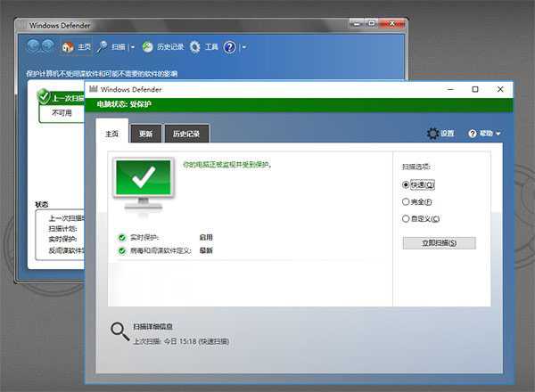
Task: Click the green check beside 实时保护
Action: click(x=122, y=238)
